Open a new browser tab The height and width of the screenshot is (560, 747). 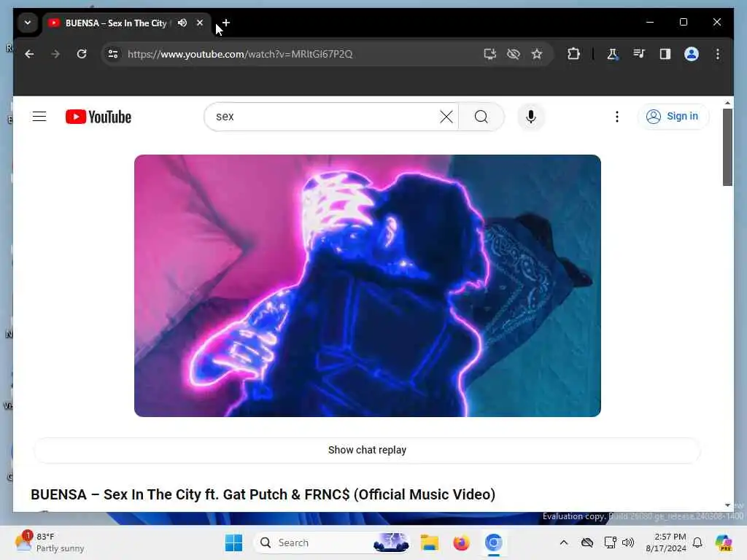click(x=226, y=23)
